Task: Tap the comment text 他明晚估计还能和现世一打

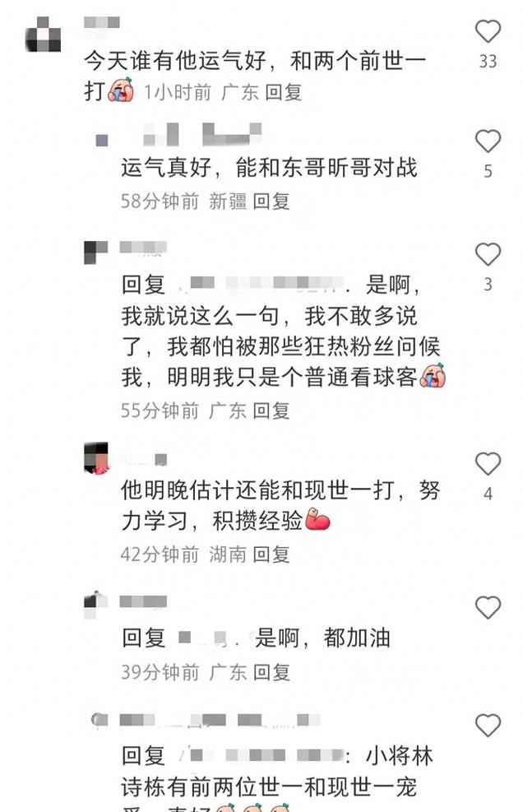Action: tap(258, 490)
